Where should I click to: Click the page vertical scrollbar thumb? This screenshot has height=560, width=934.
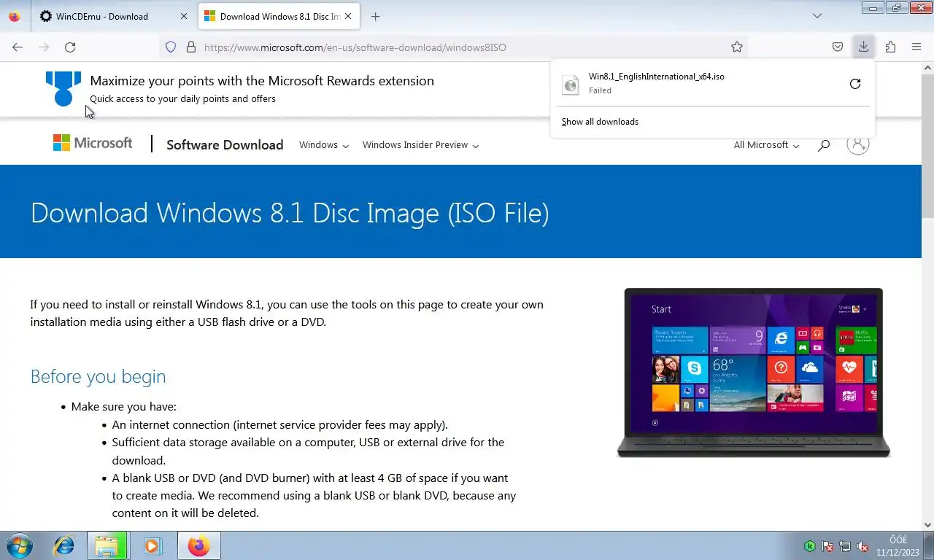pyautogui.click(x=927, y=147)
